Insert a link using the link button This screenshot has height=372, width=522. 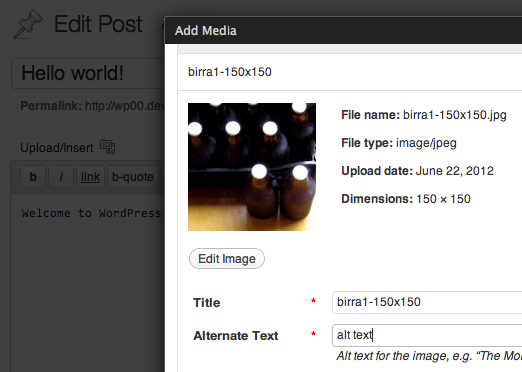coord(90,177)
